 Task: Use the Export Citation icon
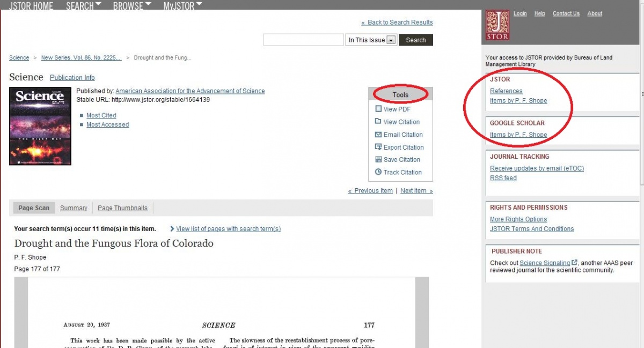378,147
